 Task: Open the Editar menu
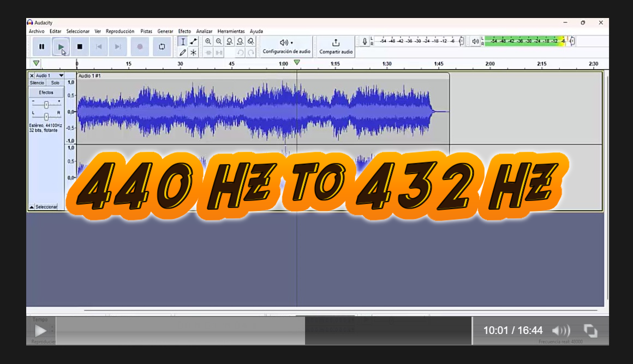click(55, 31)
